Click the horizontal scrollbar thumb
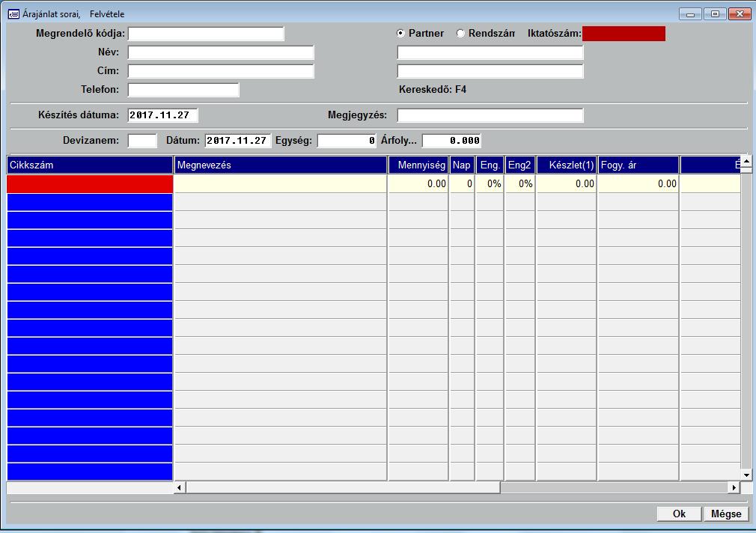756x533 pixels. 343,487
